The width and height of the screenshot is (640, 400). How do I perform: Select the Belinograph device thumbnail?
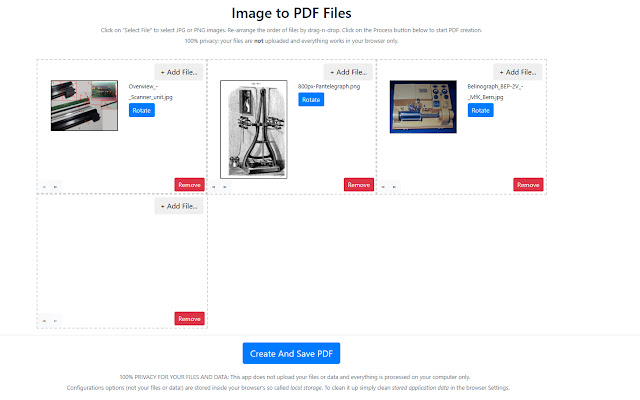click(x=423, y=107)
